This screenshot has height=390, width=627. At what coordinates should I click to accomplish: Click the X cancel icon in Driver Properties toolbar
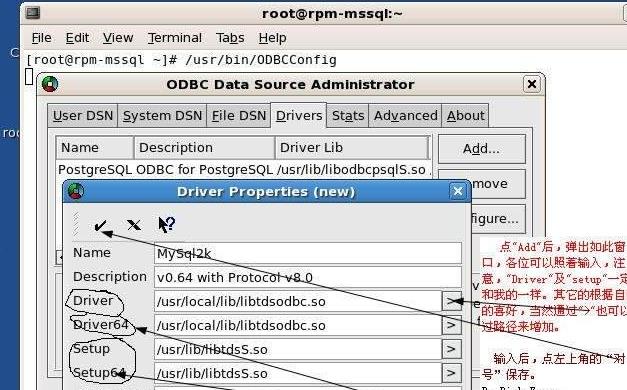pos(134,225)
